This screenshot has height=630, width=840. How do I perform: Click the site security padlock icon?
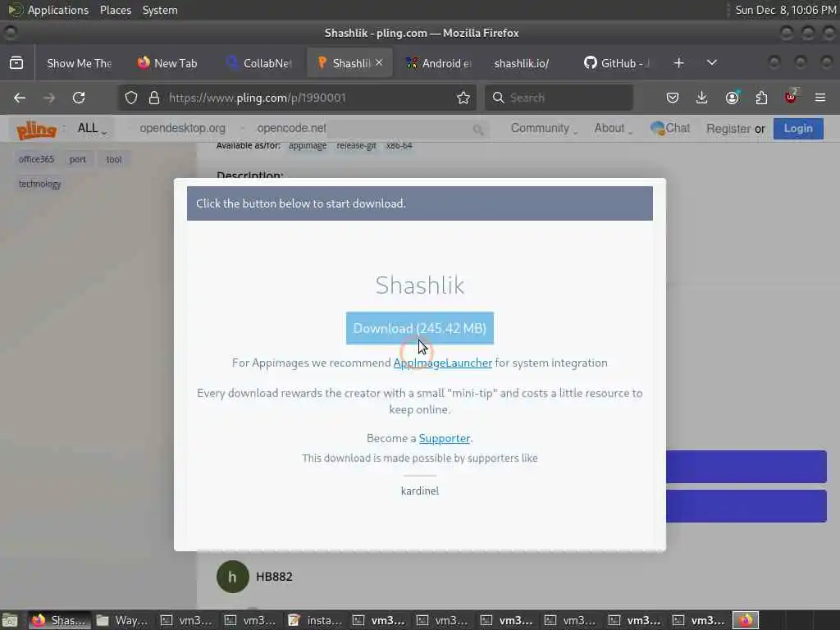point(154,98)
